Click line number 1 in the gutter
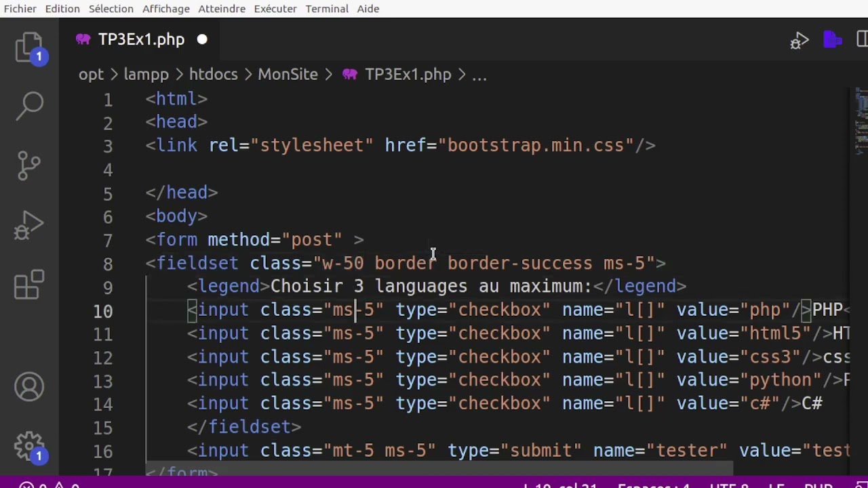The width and height of the screenshot is (868, 488). point(108,100)
